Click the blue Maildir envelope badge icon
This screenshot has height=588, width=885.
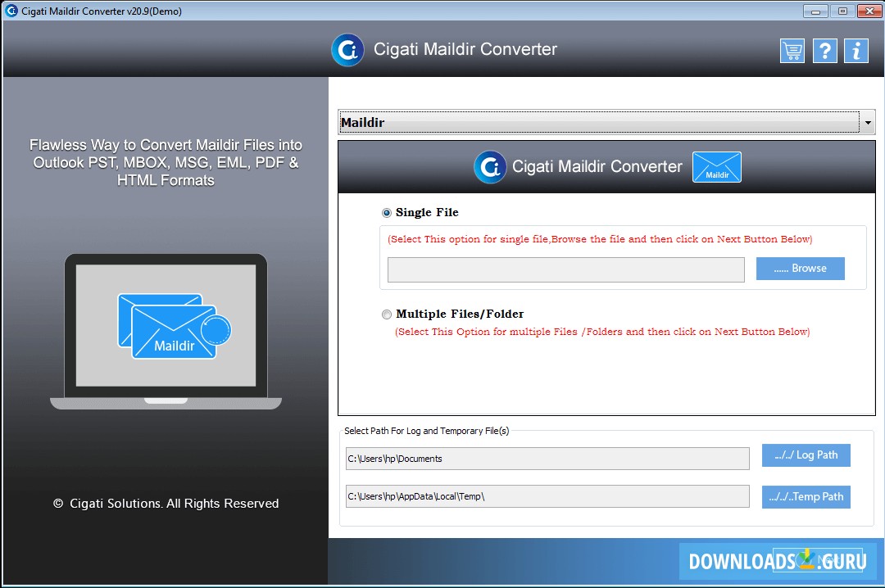point(716,166)
